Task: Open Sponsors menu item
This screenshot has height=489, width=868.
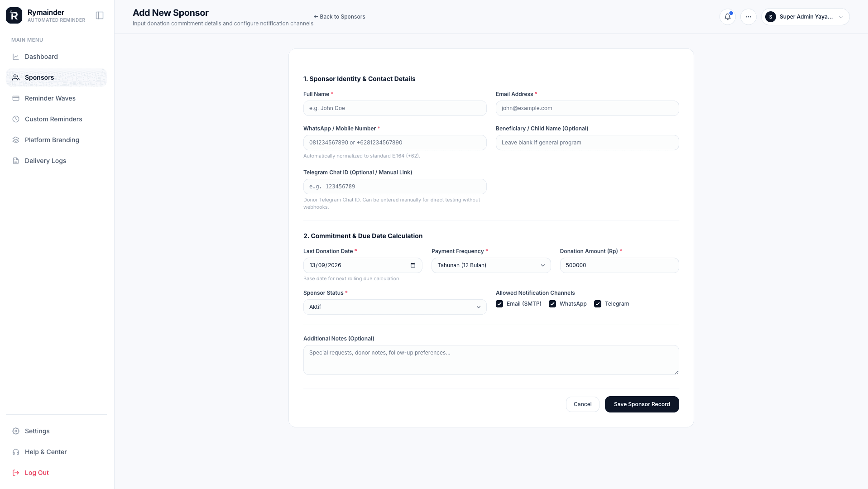Action: [56, 77]
